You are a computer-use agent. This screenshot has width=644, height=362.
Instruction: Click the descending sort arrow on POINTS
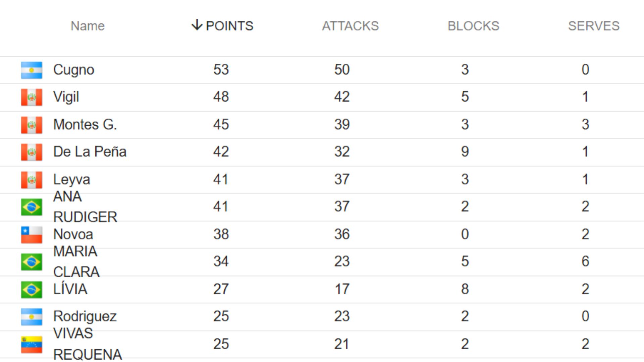197,25
